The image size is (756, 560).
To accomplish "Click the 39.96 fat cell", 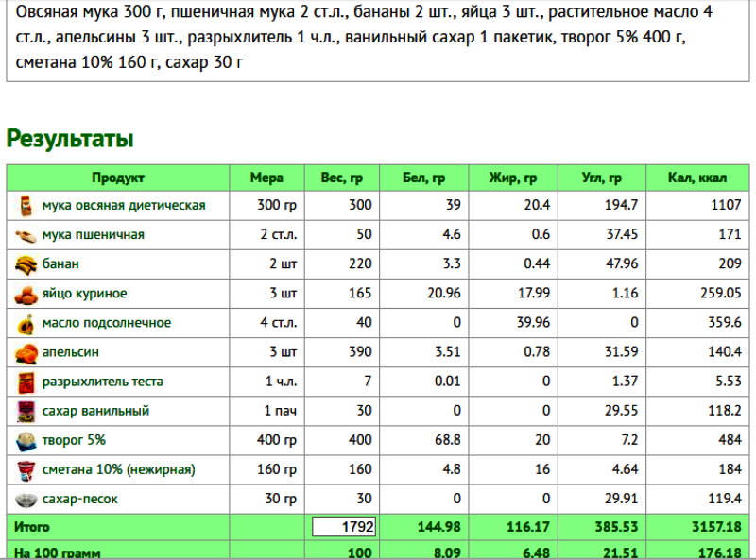I will [x=513, y=323].
